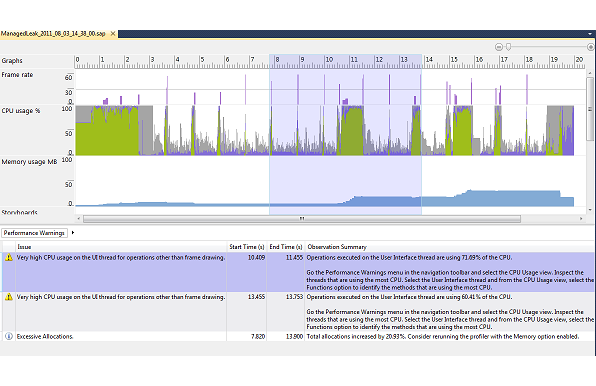Click the 15 second mark on timeline ruler

pos(454,60)
